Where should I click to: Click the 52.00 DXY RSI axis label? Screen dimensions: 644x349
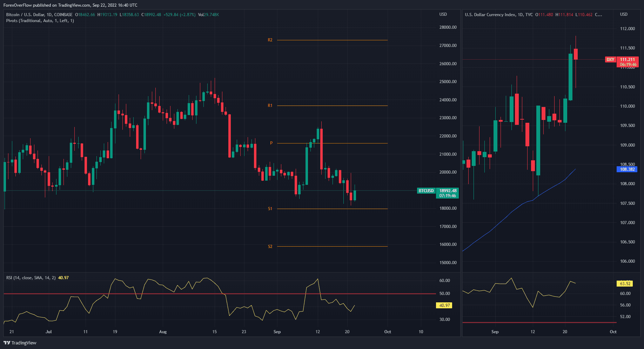point(625,317)
